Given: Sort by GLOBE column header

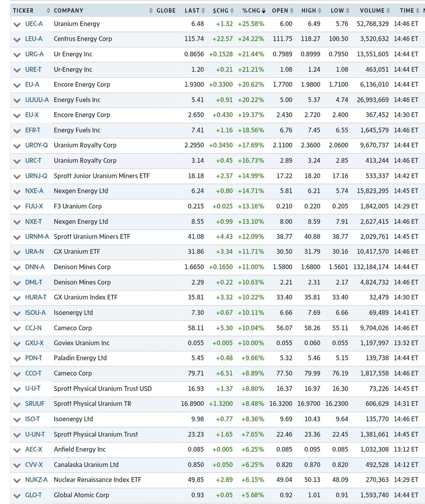Looking at the screenshot, I should pos(166,10).
